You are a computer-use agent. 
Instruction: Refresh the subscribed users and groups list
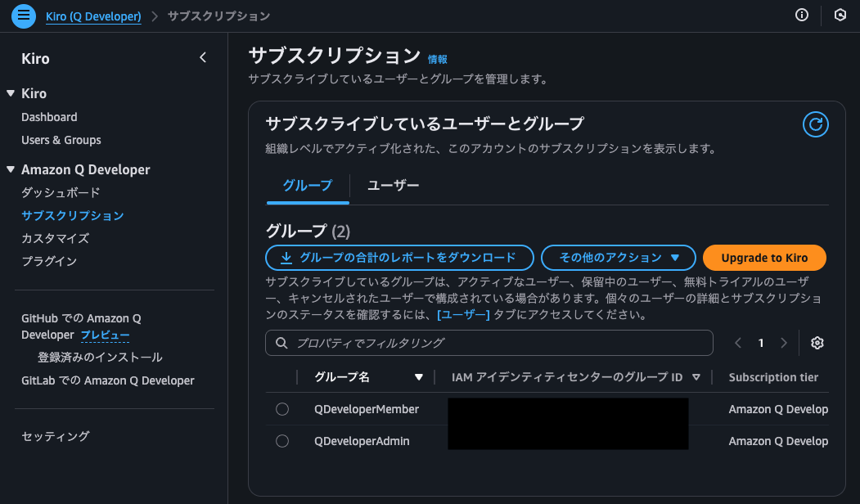[815, 124]
